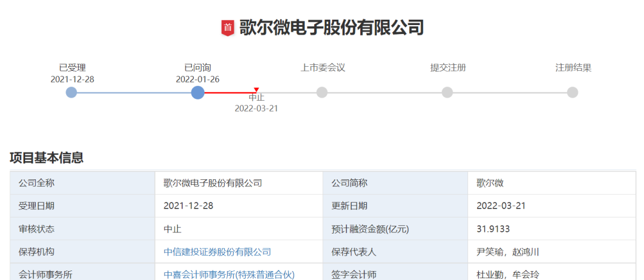Click the 审核状态 label cell
Screen dimensions: 644x280
82,229
